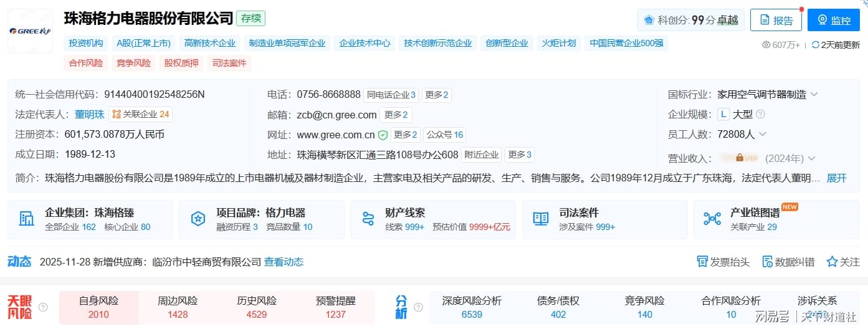The height and width of the screenshot is (329, 868).
Task: Click 展开 to expand company description
Action: 836,178
